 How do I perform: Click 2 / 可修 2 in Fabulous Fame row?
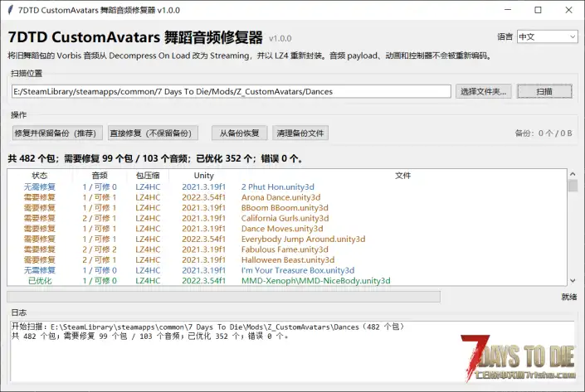pyautogui.click(x=100, y=249)
